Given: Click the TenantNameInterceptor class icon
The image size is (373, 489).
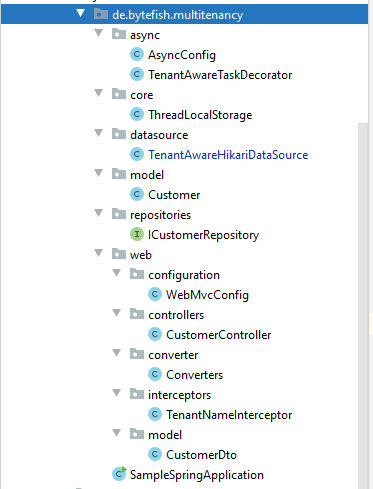Looking at the screenshot, I should [155, 414].
